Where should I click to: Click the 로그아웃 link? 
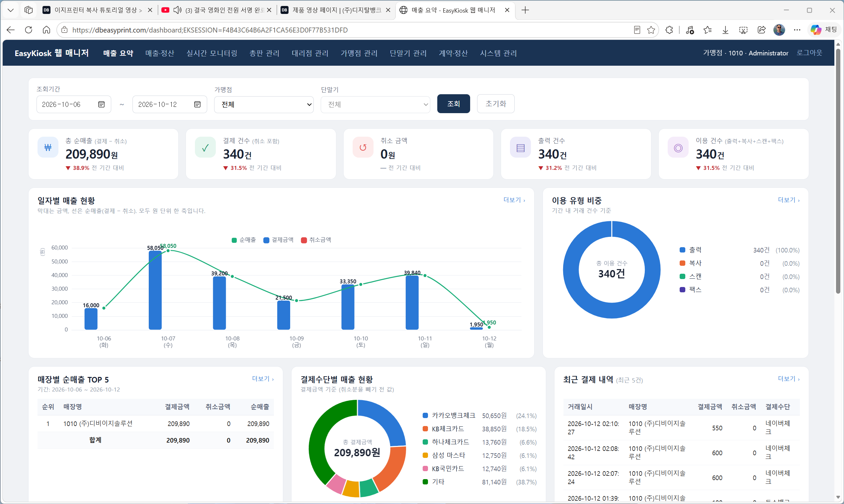pyautogui.click(x=809, y=53)
